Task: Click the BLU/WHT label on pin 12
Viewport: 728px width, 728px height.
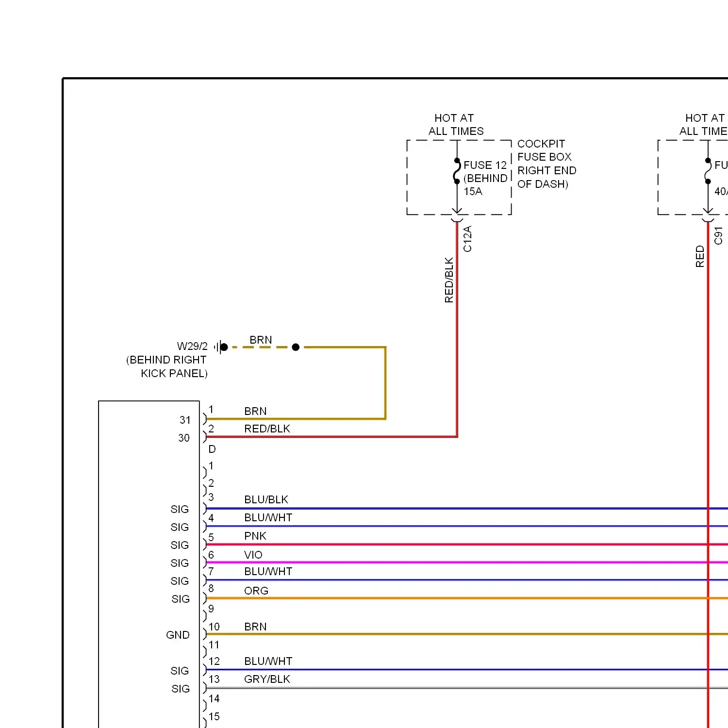Action: [268, 661]
